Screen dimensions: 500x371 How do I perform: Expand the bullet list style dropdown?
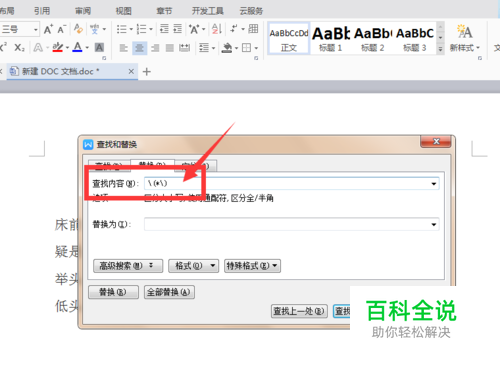coord(131,29)
